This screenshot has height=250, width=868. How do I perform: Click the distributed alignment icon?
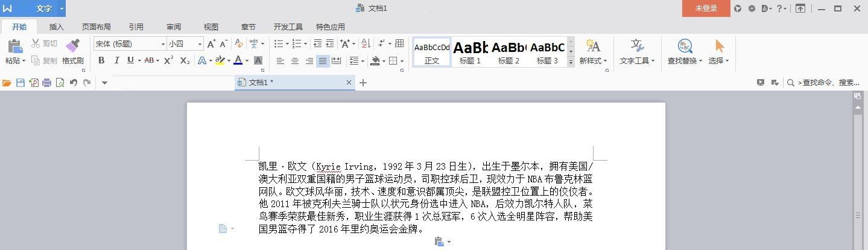click(337, 60)
